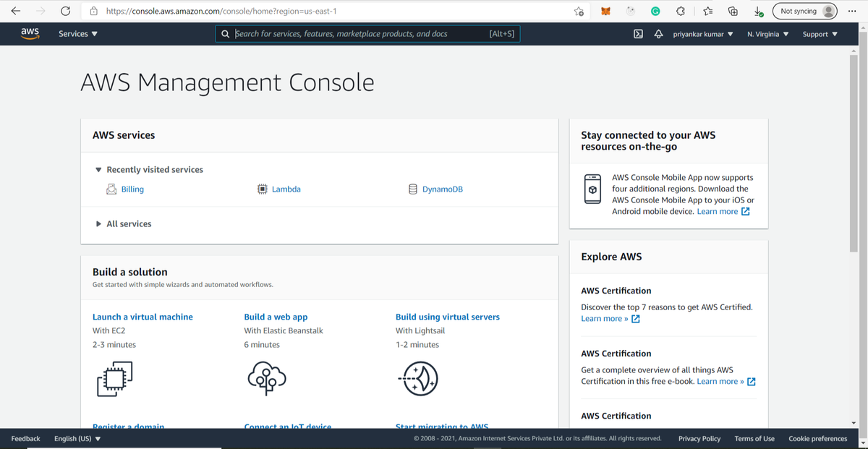Click the Feedback button in footer
This screenshot has height=449, width=868.
(26, 439)
